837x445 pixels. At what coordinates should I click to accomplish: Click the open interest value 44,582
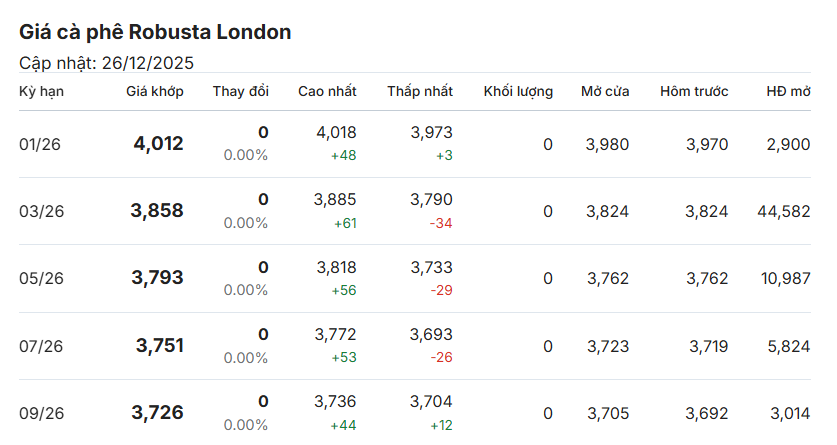coord(783,211)
